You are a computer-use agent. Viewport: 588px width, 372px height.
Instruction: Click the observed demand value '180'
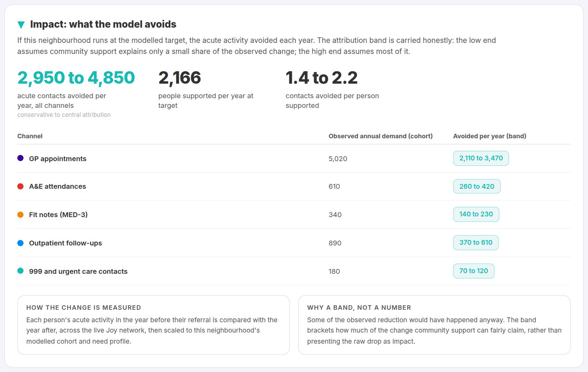coord(334,271)
